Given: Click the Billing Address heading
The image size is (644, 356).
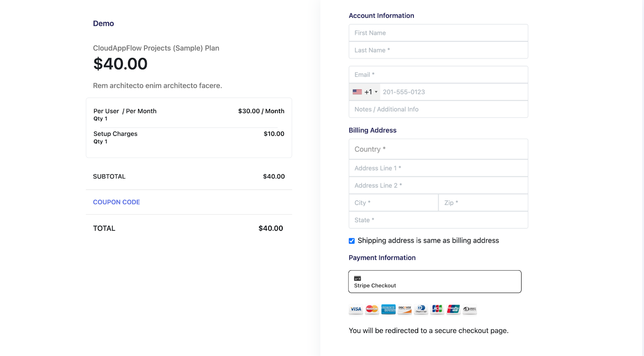Looking at the screenshot, I should 372,130.
